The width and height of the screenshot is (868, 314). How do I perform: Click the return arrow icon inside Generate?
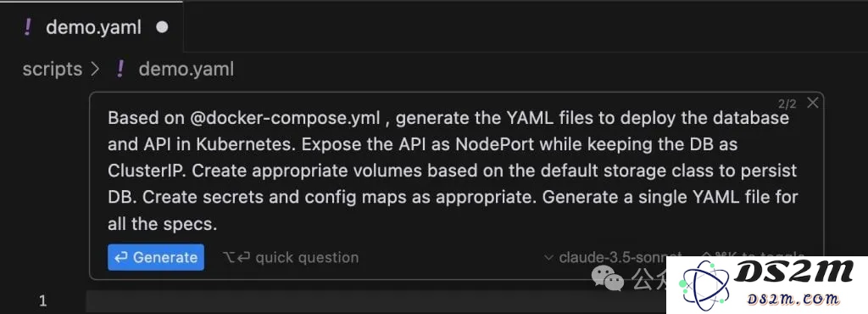pyautogui.click(x=121, y=257)
